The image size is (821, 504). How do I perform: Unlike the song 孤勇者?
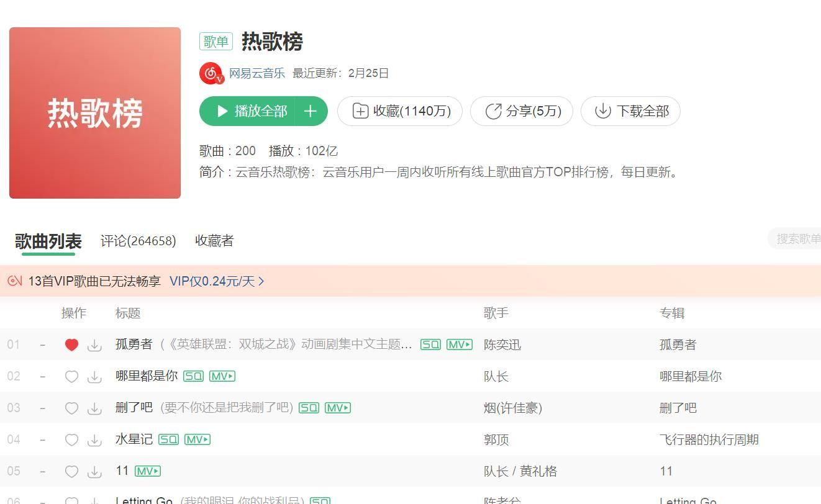pyautogui.click(x=71, y=345)
